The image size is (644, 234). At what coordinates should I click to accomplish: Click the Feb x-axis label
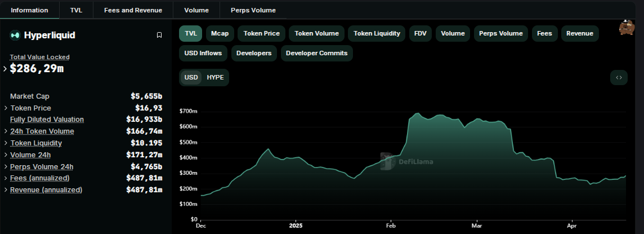point(391,226)
